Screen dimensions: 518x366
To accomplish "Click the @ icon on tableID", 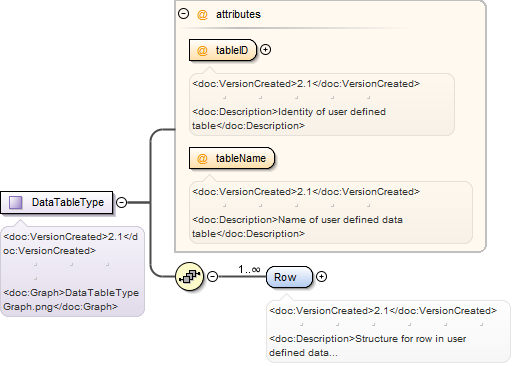I will tap(202, 50).
